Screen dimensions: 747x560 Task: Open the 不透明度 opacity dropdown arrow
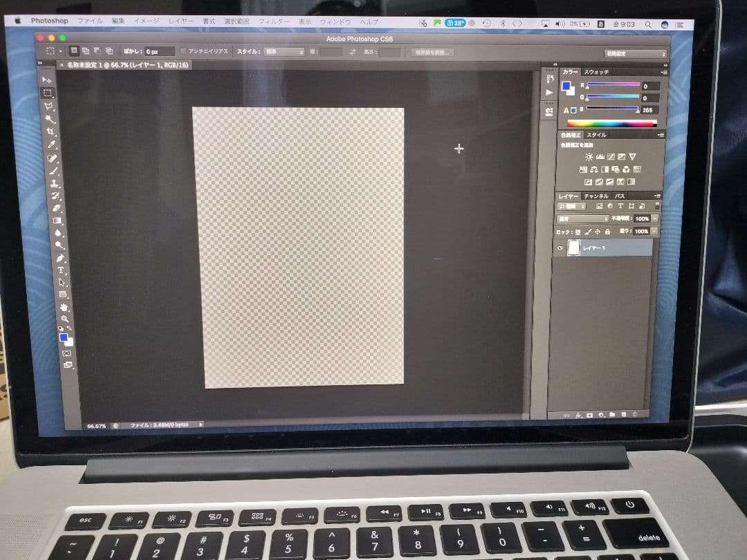pyautogui.click(x=655, y=218)
